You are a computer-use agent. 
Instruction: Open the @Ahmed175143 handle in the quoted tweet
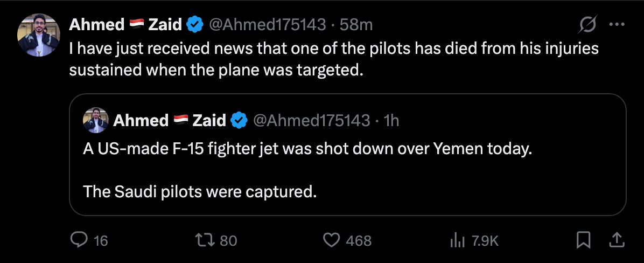point(312,121)
